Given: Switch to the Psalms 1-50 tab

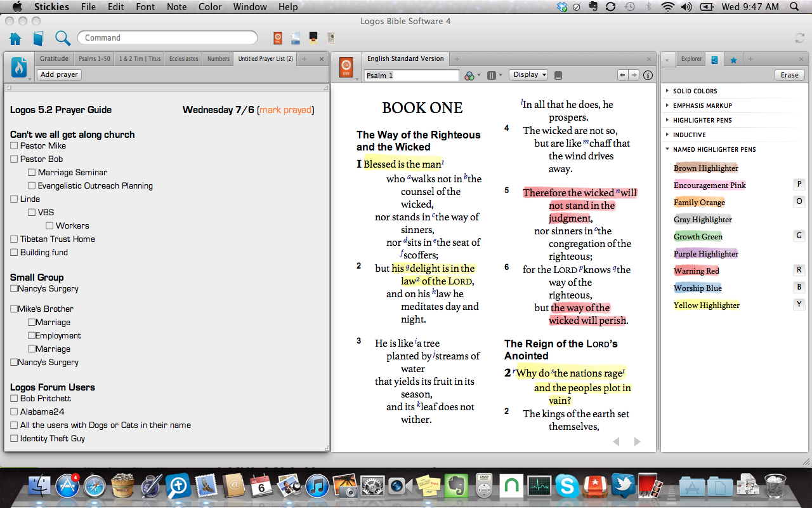Looking at the screenshot, I should tap(95, 59).
